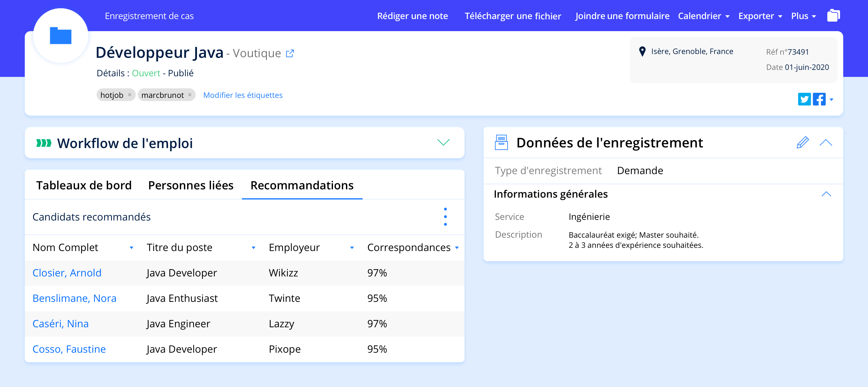
Task: Click reference number 73491
Action: coord(798,52)
